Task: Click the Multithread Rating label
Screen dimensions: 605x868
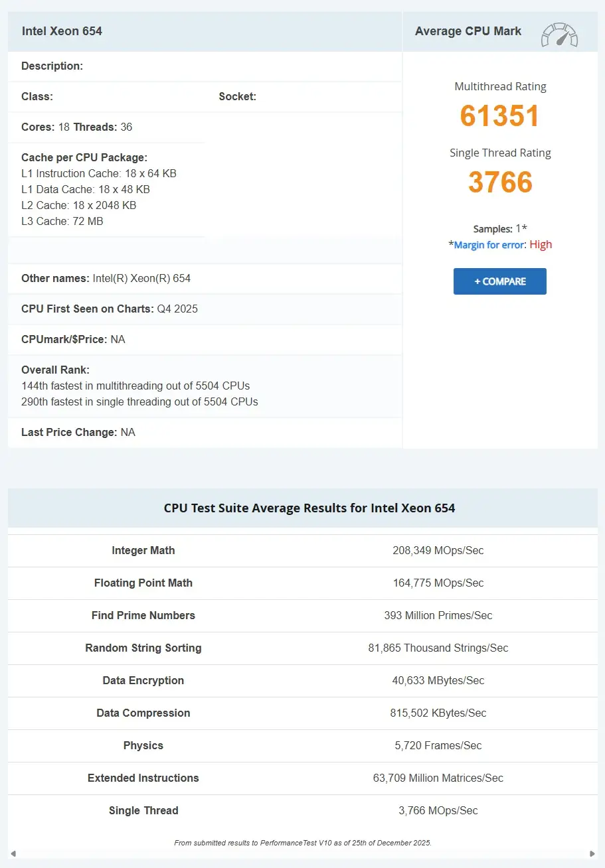Action: 500,87
